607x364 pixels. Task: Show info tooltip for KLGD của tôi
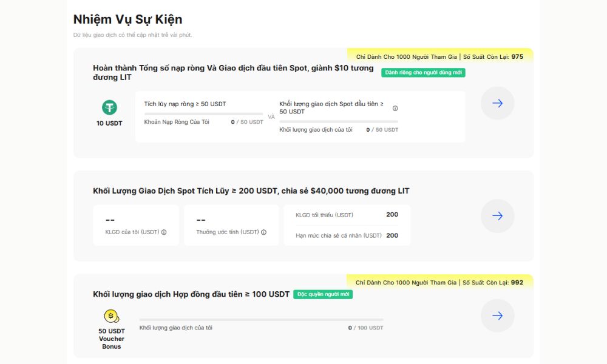tap(164, 232)
